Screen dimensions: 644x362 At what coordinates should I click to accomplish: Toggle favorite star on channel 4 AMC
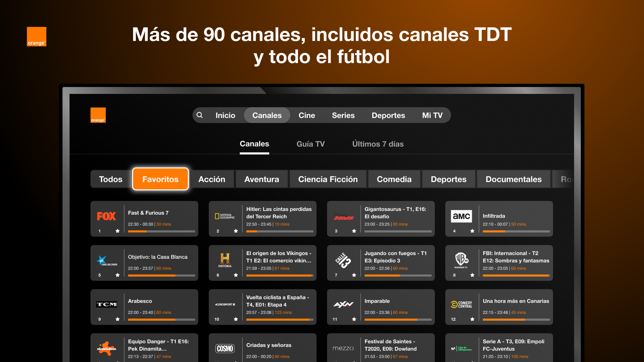472,231
